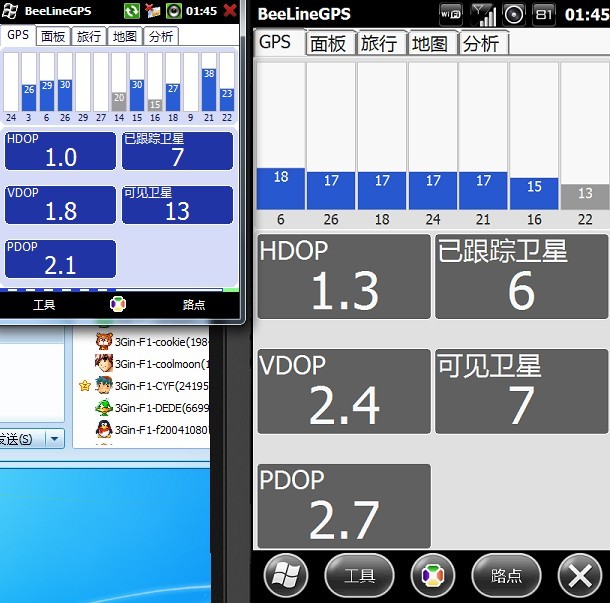Select the GPS tab in the small window

[x=18, y=35]
